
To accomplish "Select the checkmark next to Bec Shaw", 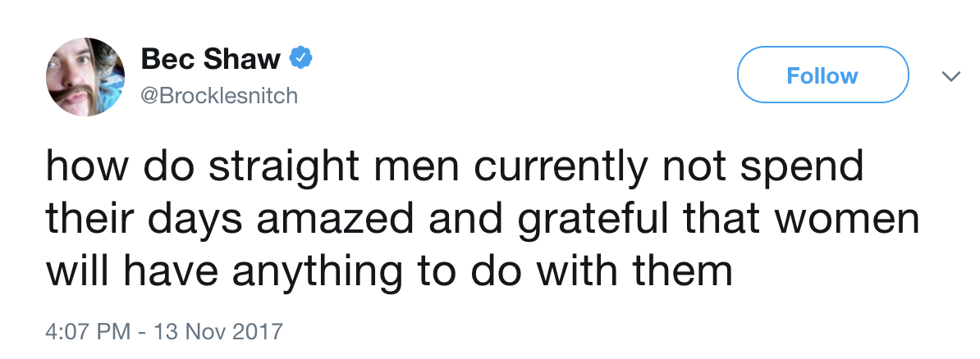I will pyautogui.click(x=300, y=59).
